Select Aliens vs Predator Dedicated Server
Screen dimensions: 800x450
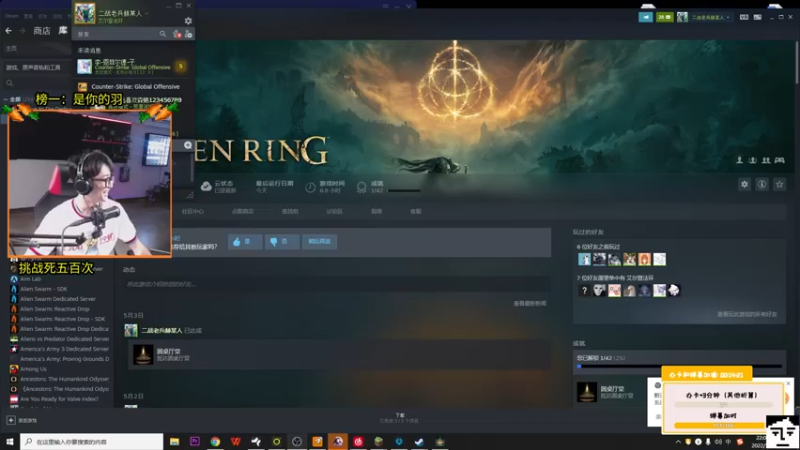coord(64,339)
